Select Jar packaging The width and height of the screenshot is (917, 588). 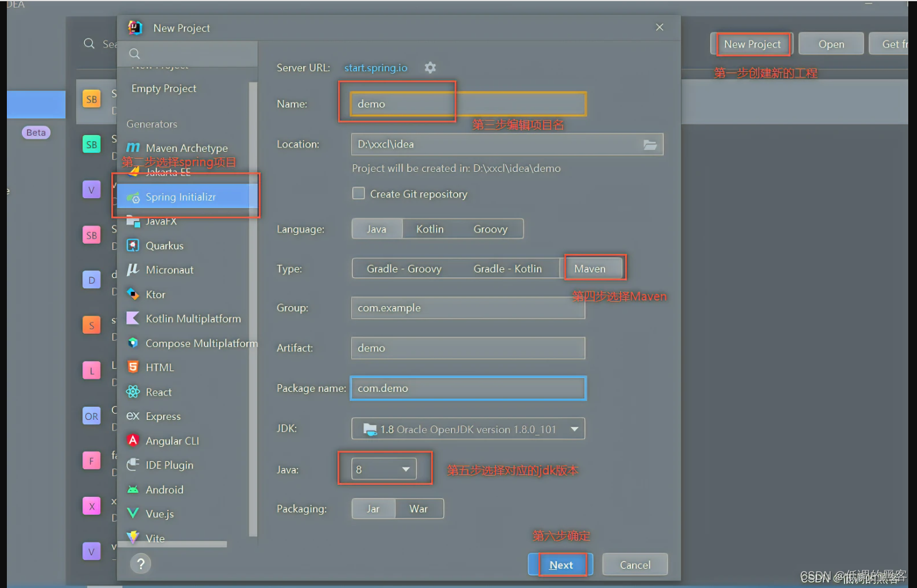[374, 509]
